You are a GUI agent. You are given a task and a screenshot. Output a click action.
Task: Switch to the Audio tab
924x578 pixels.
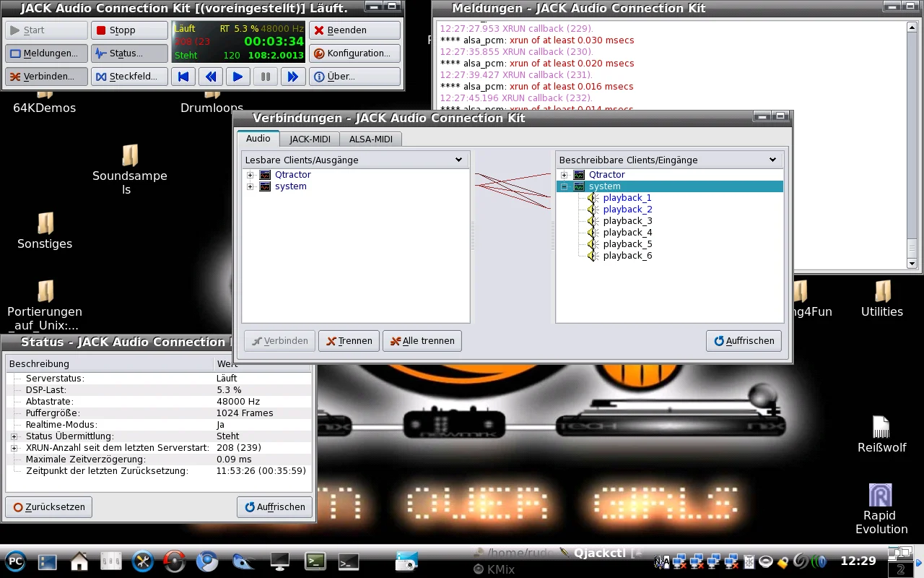tap(258, 139)
